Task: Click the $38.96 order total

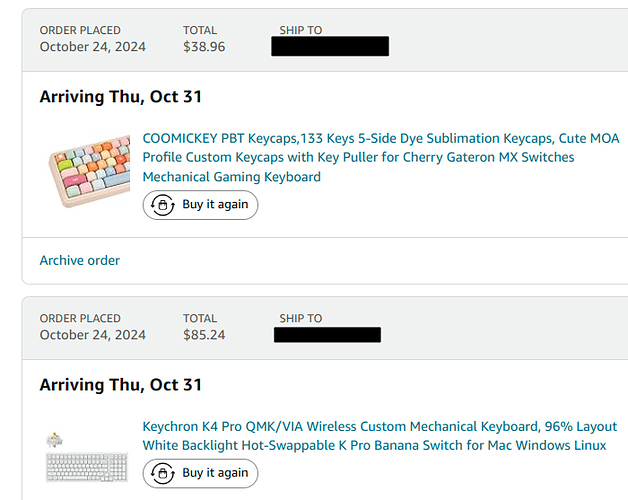Action: point(204,47)
